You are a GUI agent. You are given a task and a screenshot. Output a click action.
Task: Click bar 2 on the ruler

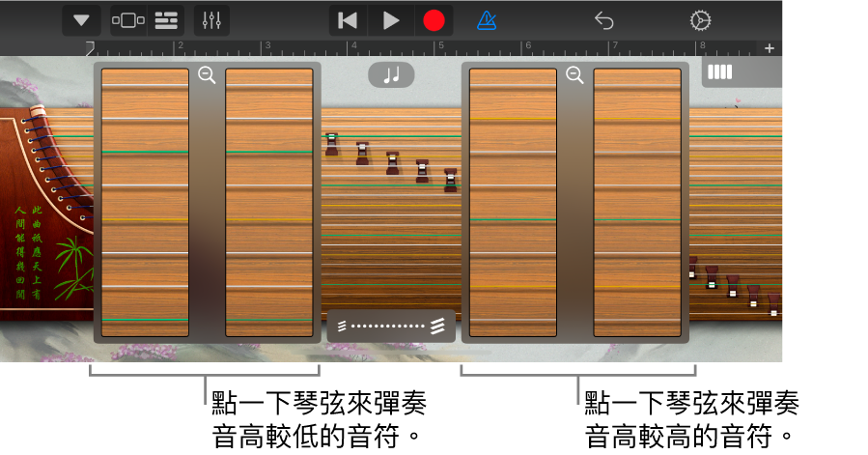click(x=181, y=46)
